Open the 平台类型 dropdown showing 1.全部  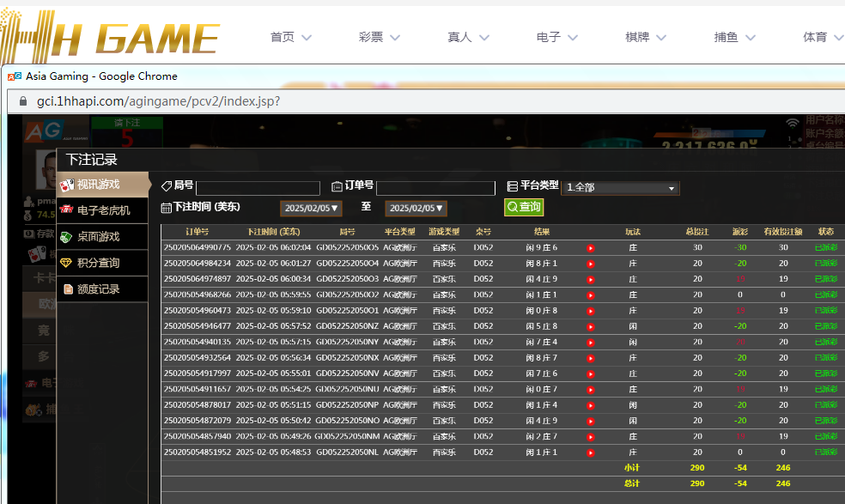tap(620, 188)
